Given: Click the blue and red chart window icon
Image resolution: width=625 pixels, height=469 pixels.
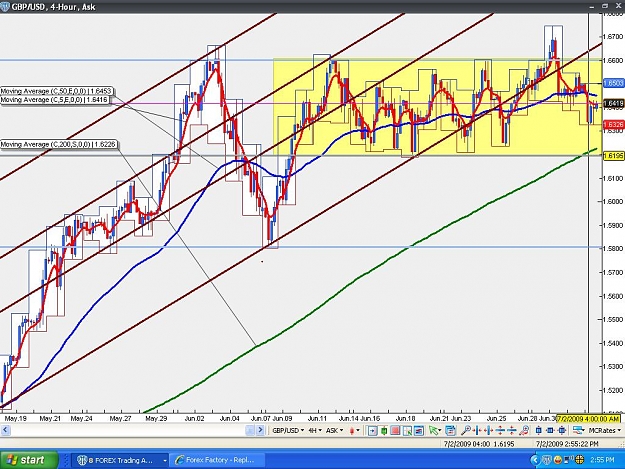Looking at the screenshot, I should click(x=419, y=430).
